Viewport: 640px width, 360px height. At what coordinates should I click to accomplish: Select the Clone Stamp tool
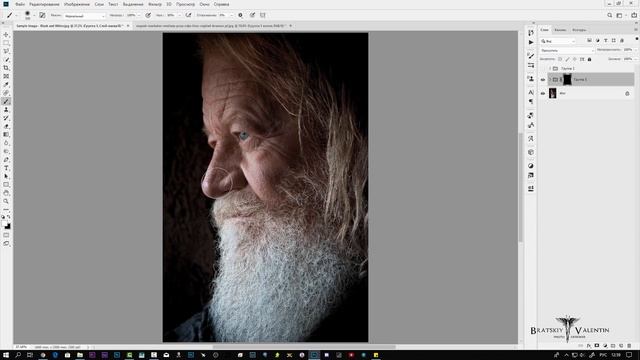click(6, 110)
